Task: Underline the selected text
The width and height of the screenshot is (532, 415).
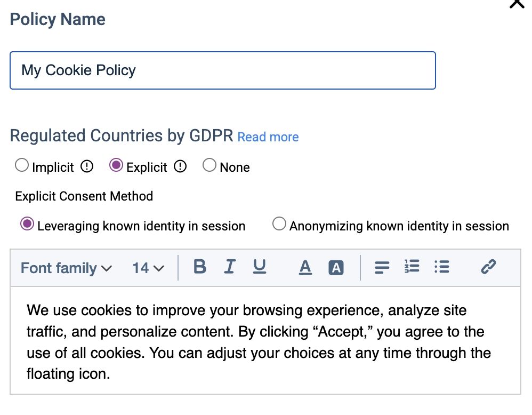Action: pyautogui.click(x=260, y=267)
